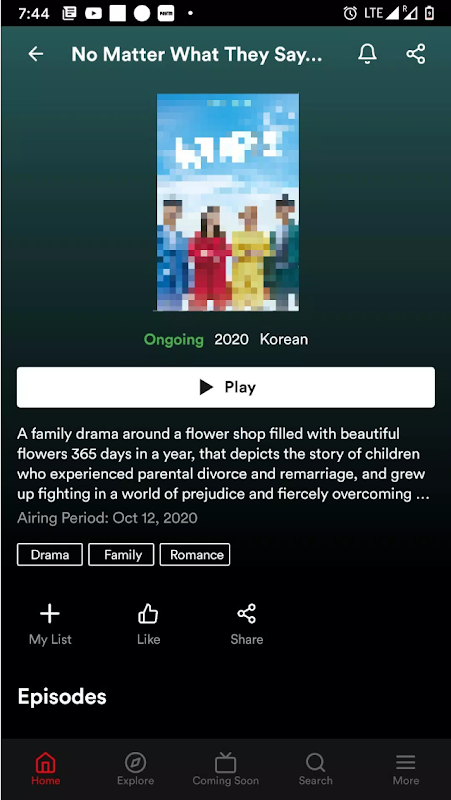Tap Share icon below genre tags
Screen dimensions: 451x800
(246, 624)
